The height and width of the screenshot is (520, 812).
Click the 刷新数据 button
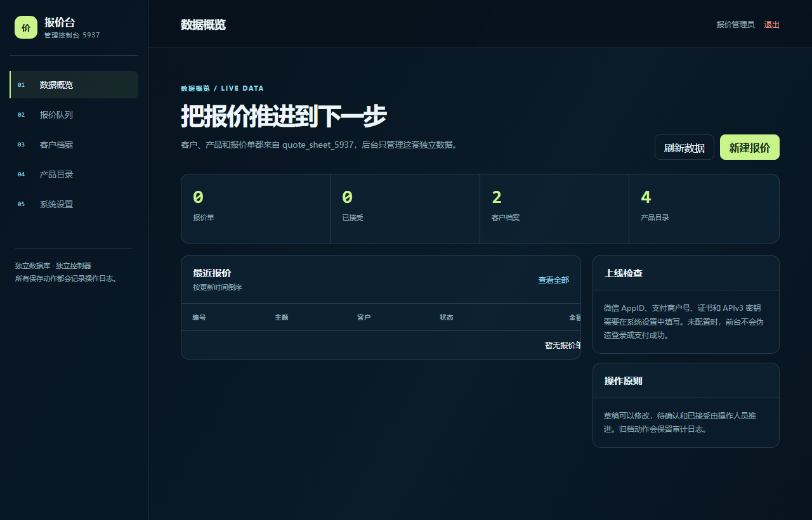(x=684, y=148)
